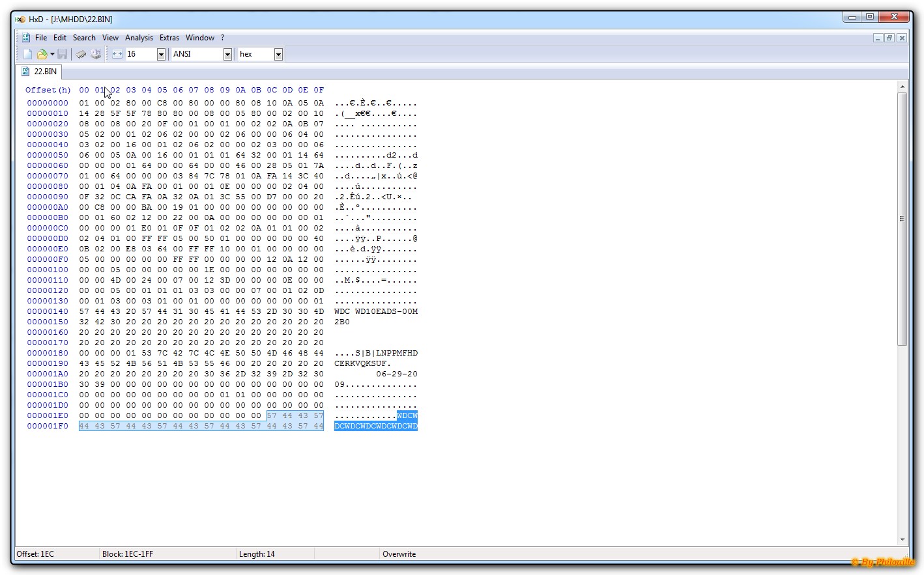The height and width of the screenshot is (575, 924).
Task: Expand the Open file arrow dropdown
Action: coord(52,54)
